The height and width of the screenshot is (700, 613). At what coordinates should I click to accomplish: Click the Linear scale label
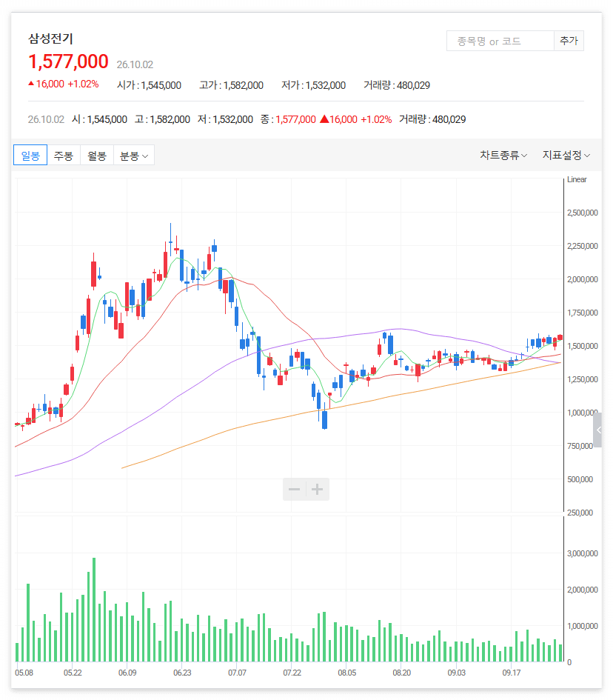[577, 179]
